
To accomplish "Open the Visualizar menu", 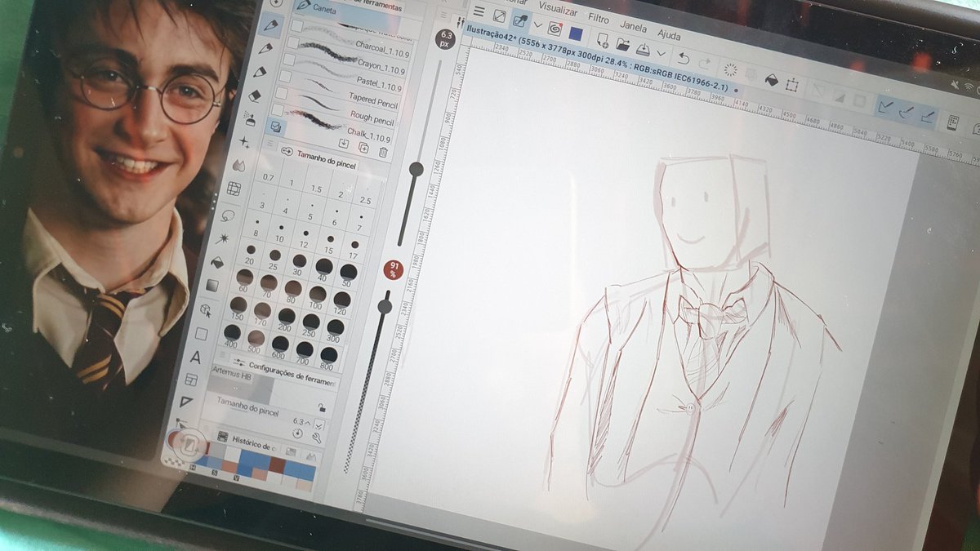I will (558, 11).
